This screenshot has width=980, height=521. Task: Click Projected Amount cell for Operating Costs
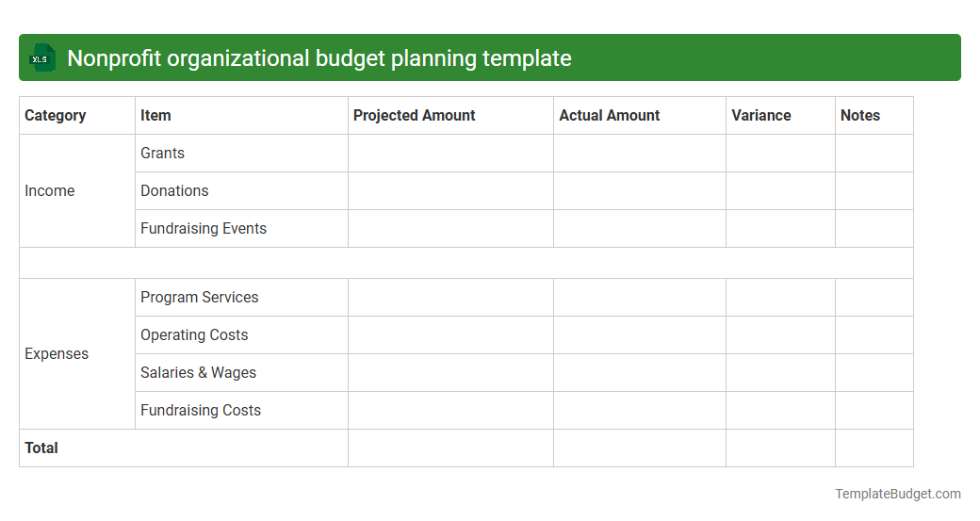tap(450, 334)
